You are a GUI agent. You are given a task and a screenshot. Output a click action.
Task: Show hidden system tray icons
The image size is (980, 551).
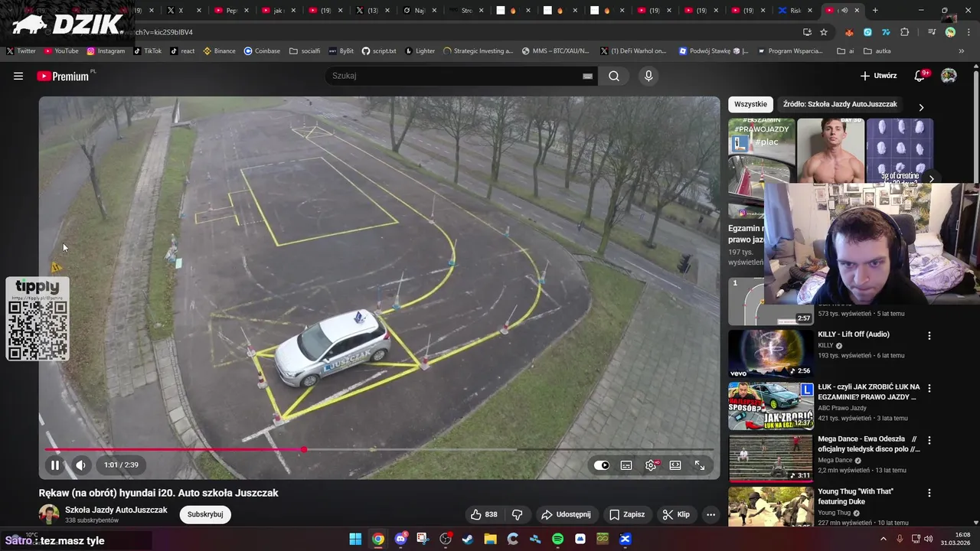coord(884,539)
